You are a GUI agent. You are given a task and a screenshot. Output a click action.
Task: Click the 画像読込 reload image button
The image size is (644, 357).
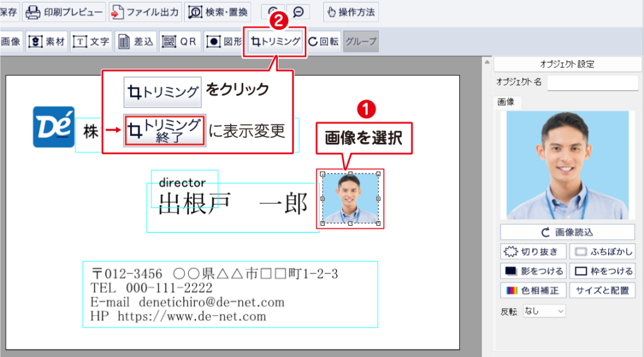[567, 233]
